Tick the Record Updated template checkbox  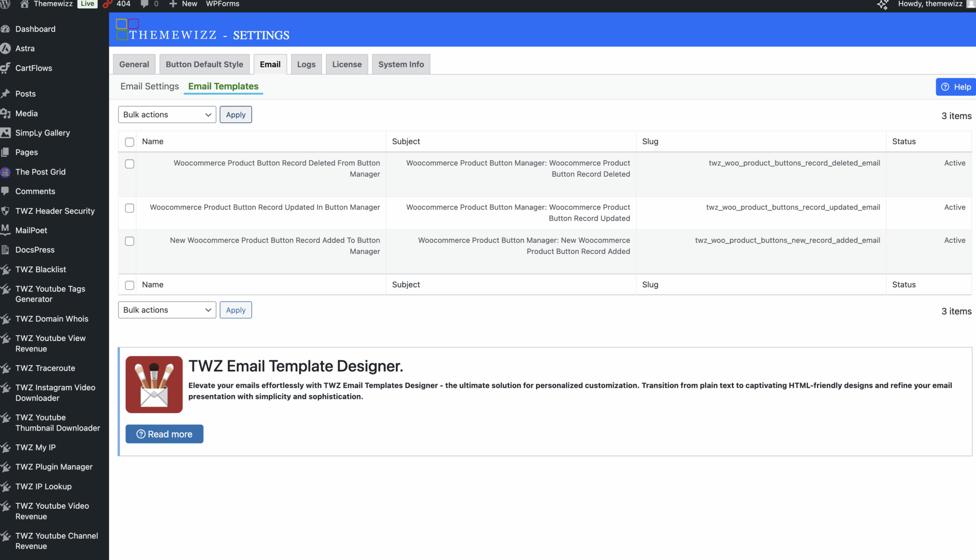[x=130, y=208]
